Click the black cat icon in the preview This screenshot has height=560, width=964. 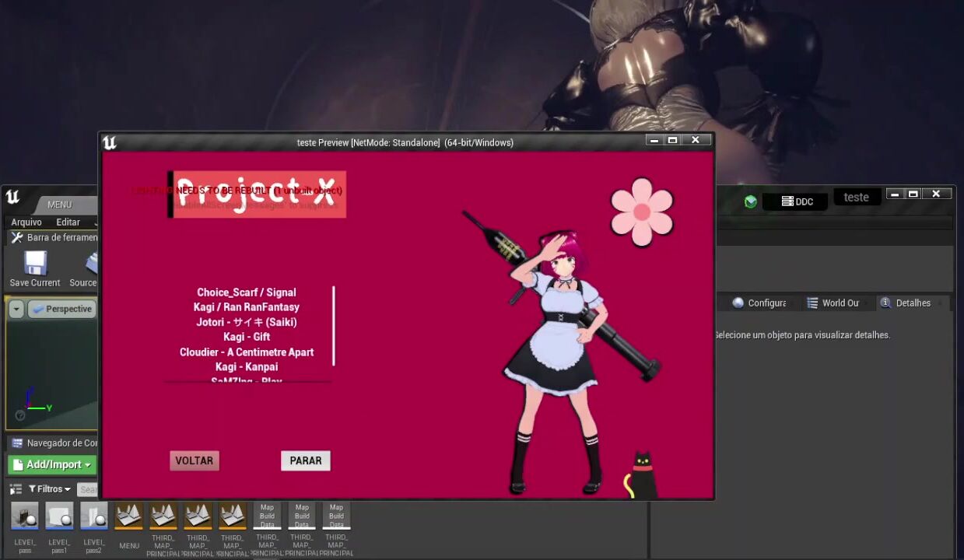coord(640,475)
